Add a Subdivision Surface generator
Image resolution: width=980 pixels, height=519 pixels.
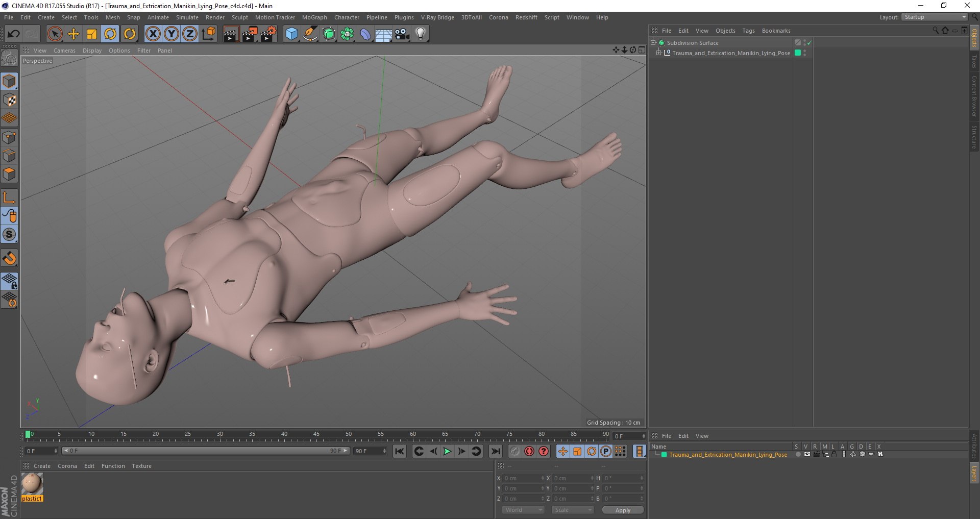point(329,34)
